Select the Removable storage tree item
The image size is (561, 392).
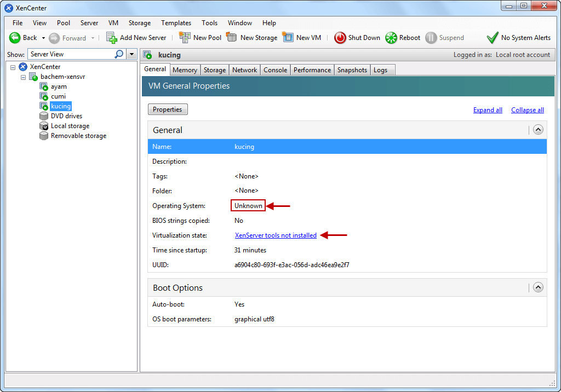click(78, 136)
